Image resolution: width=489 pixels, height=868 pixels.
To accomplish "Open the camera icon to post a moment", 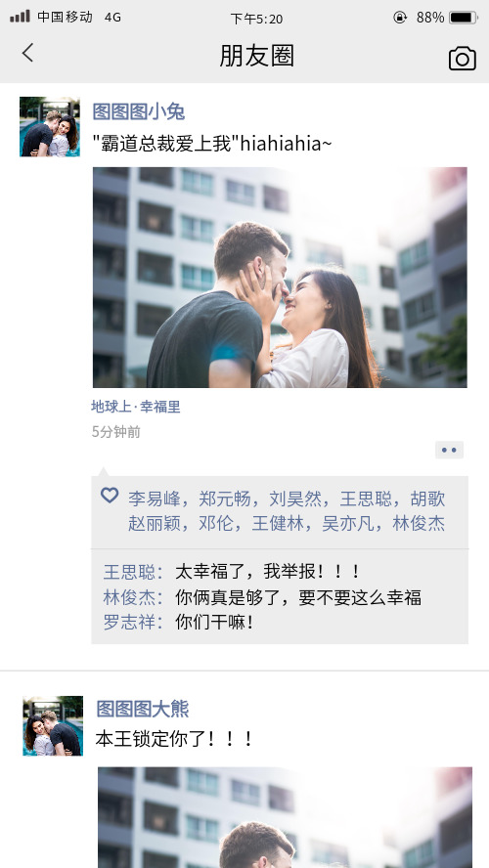I will (x=462, y=58).
